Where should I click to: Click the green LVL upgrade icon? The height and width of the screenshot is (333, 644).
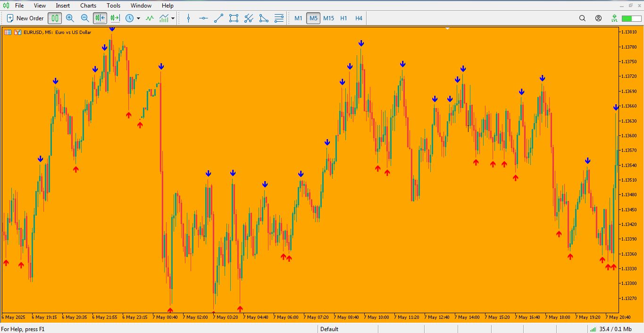coord(614,18)
